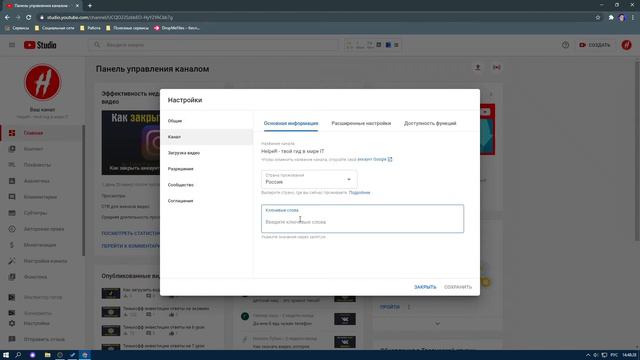Open the Windows Start button
The height and width of the screenshot is (360, 640).
pos(6,355)
